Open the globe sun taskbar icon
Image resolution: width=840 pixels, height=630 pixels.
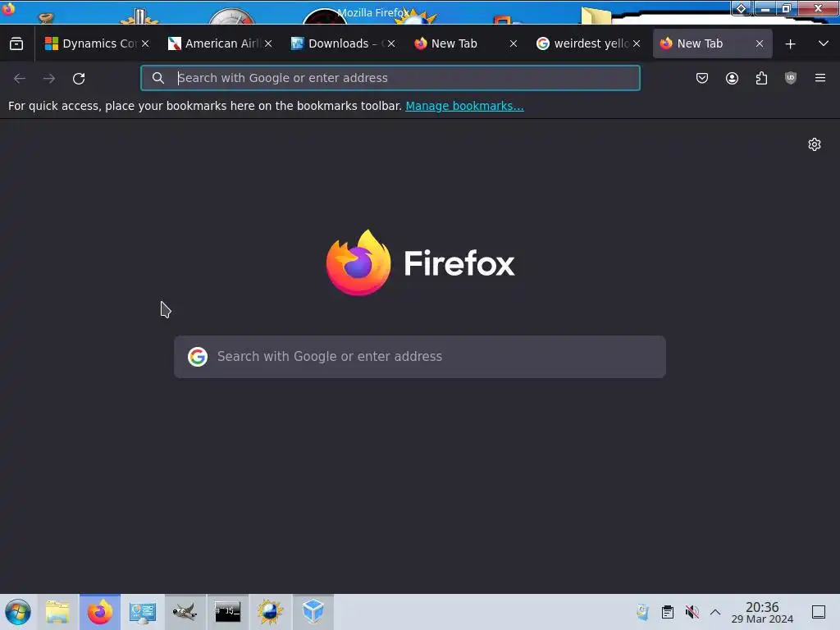click(270, 612)
